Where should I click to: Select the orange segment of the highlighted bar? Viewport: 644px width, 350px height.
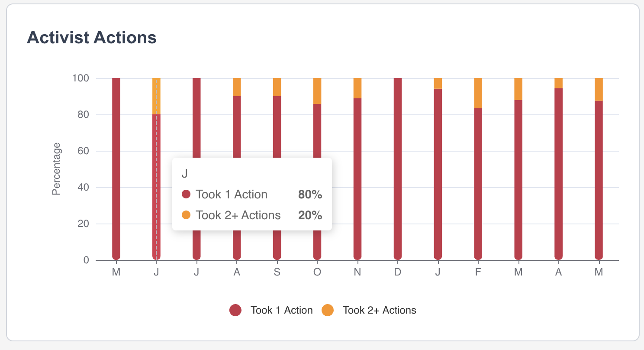[156, 96]
